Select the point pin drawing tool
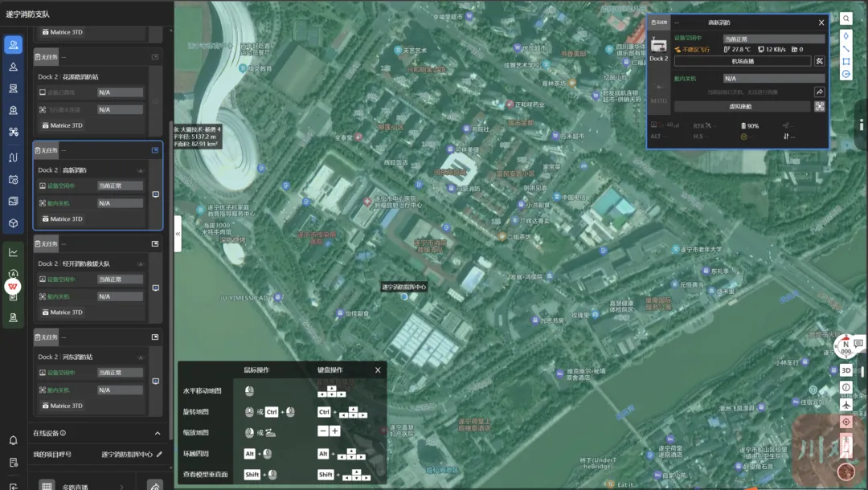Viewport: 868px width, 490px height. pos(846,36)
